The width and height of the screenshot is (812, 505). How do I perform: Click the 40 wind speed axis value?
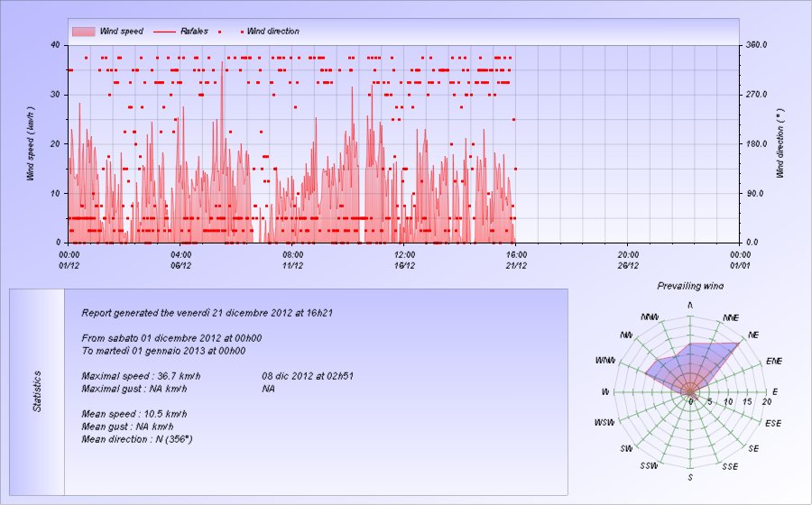(55, 45)
